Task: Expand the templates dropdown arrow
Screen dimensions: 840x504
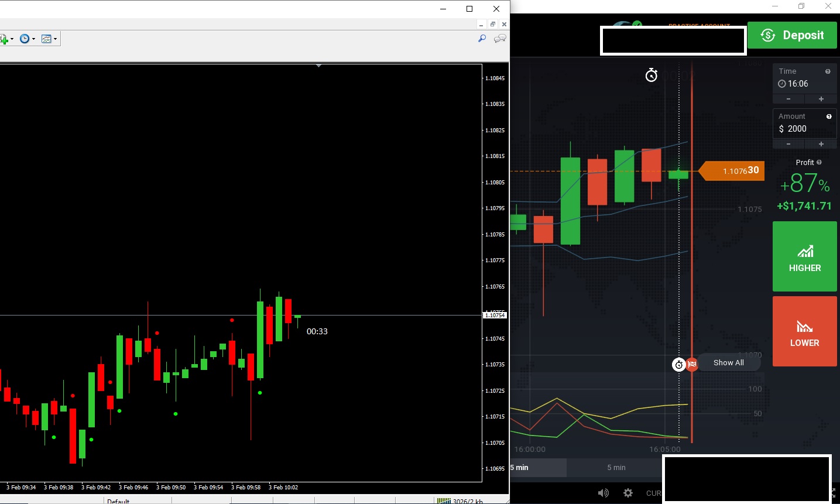Action: [55, 39]
